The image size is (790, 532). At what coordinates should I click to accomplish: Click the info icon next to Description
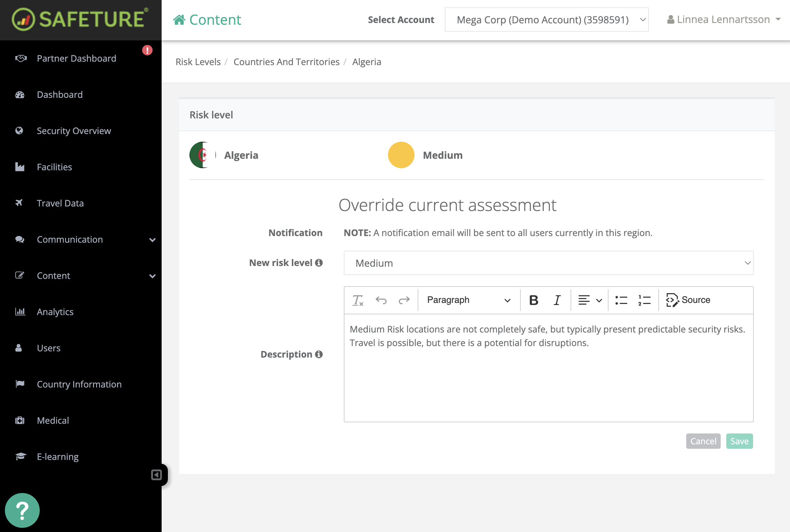pyautogui.click(x=319, y=354)
